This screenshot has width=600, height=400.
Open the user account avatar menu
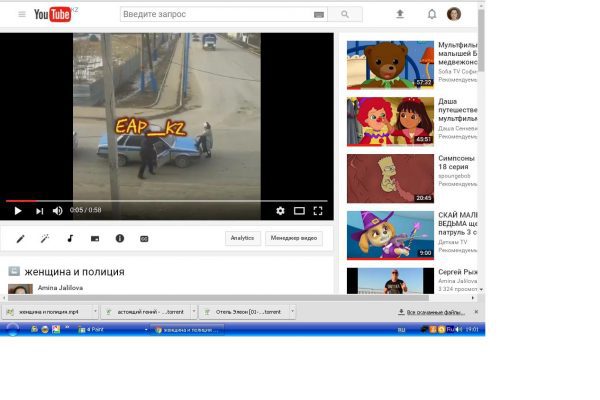(454, 14)
